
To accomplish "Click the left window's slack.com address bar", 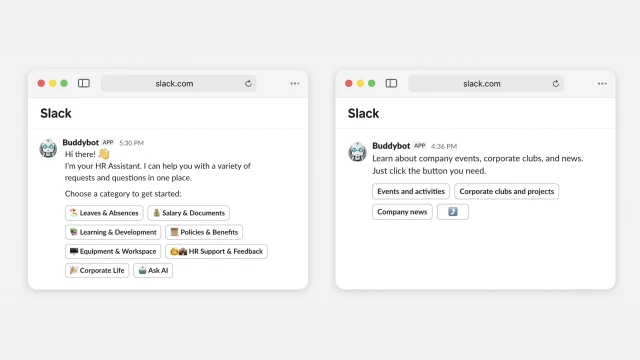I will tap(178, 84).
